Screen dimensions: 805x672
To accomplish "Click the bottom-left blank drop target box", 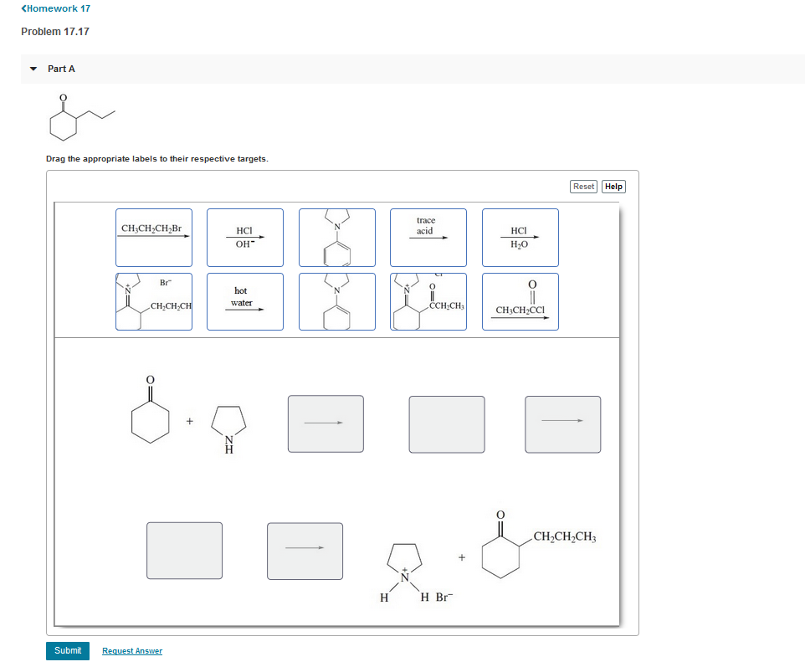I will tap(184, 551).
